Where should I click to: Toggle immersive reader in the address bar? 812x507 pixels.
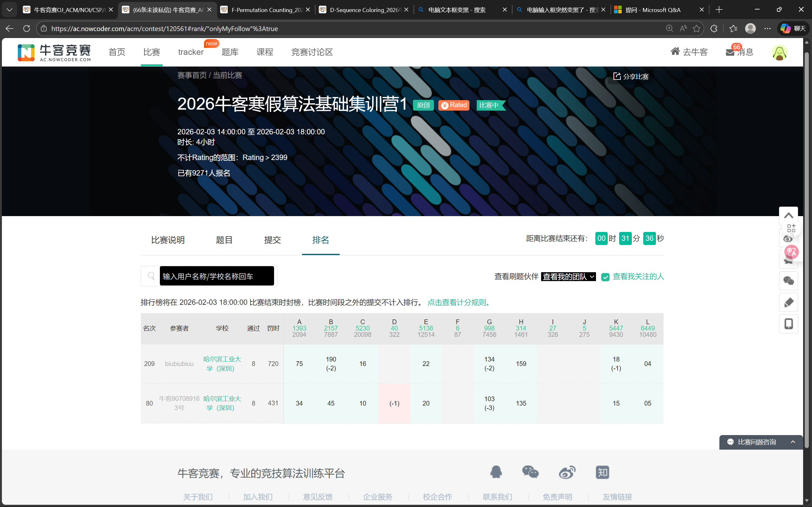pyautogui.click(x=683, y=29)
